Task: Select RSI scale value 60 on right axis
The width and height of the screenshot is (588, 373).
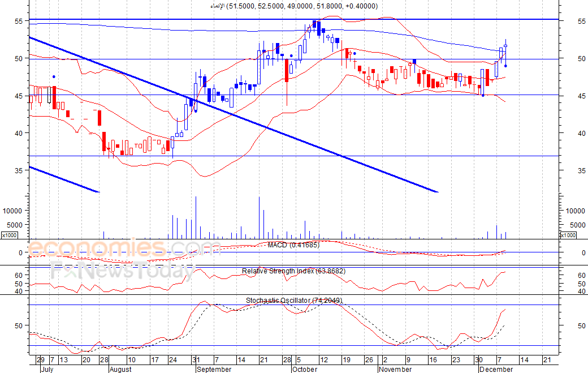Action: click(x=581, y=276)
